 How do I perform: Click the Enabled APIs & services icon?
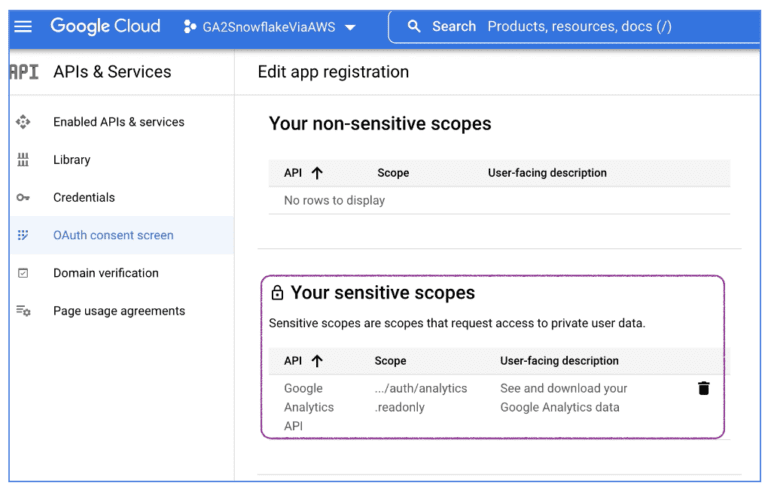pos(23,122)
